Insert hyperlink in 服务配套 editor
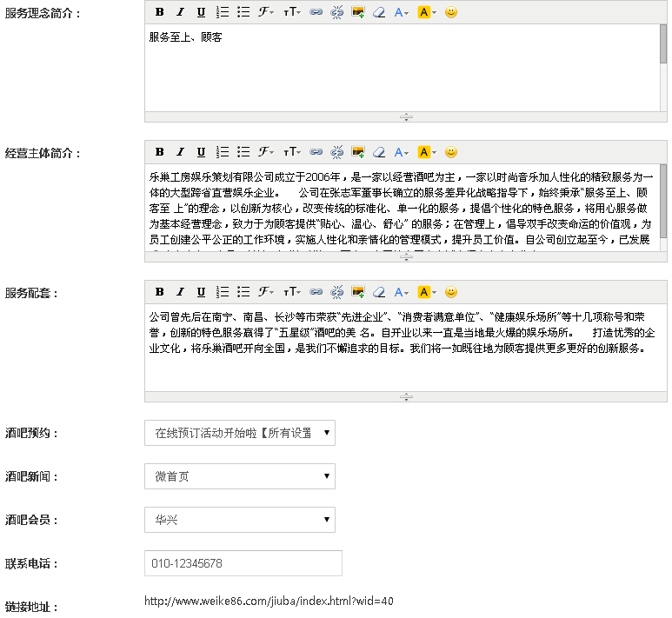Image resolution: width=672 pixels, height=618 pixels. click(x=316, y=292)
